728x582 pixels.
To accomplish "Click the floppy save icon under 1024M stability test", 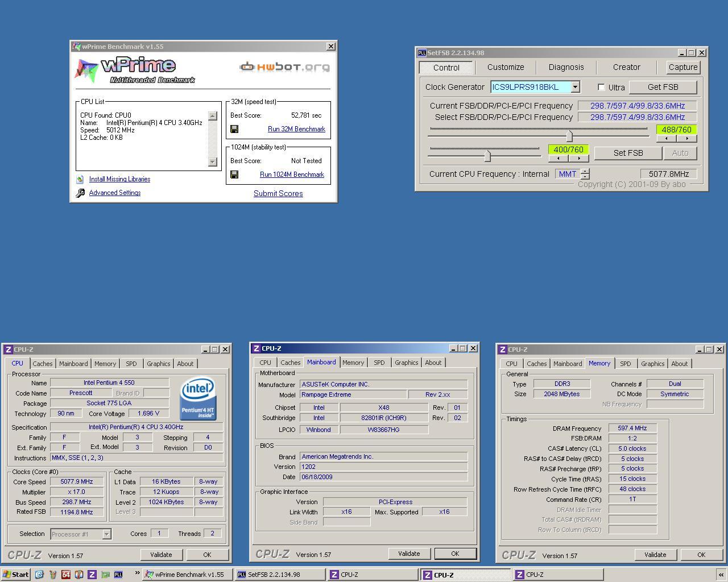I will click(234, 174).
